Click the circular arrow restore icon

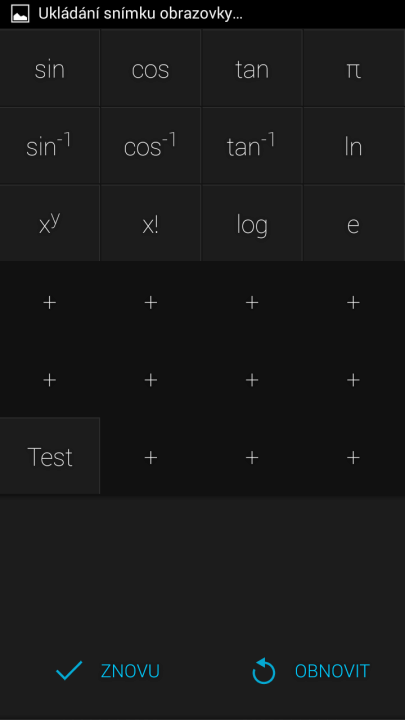tap(264, 671)
